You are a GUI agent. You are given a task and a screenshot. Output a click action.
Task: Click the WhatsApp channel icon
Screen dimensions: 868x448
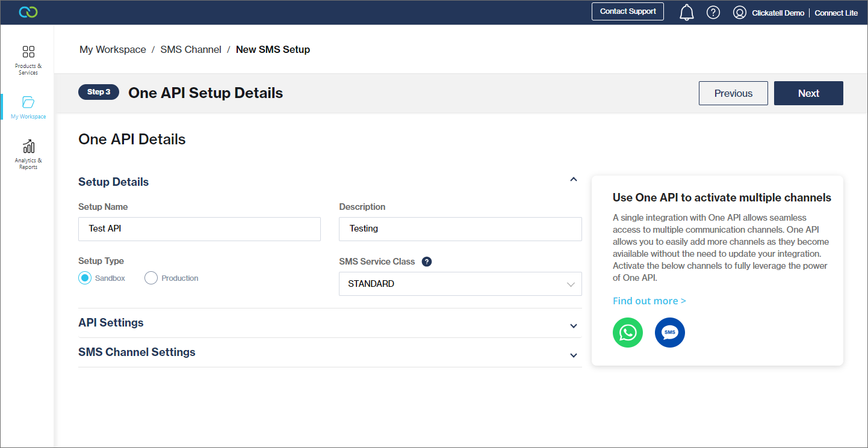[x=628, y=333]
